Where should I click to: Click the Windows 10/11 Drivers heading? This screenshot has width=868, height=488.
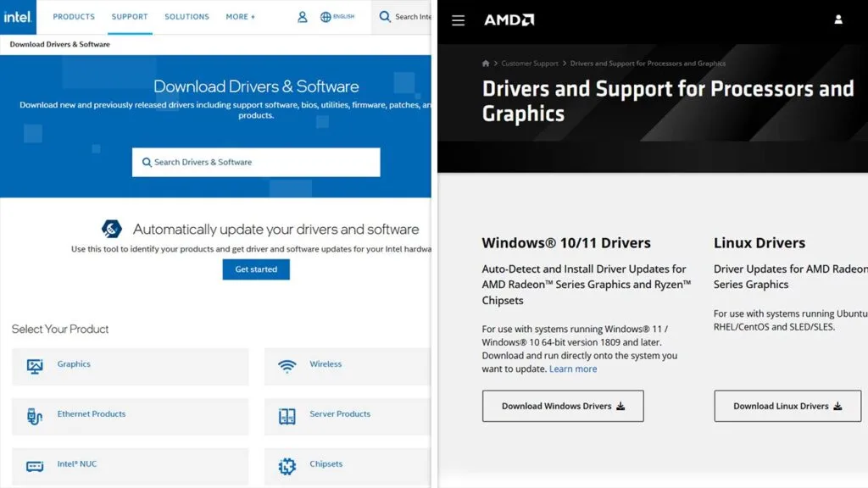[x=565, y=243]
